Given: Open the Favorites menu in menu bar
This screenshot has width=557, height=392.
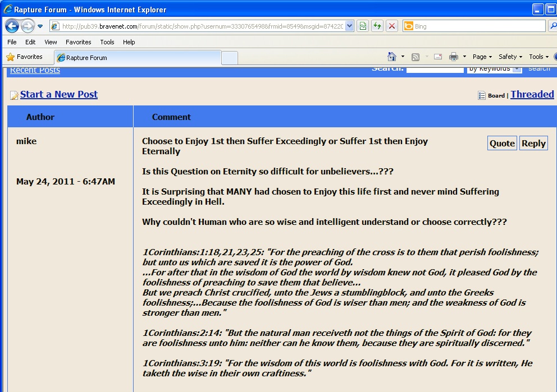Looking at the screenshot, I should coord(79,42).
